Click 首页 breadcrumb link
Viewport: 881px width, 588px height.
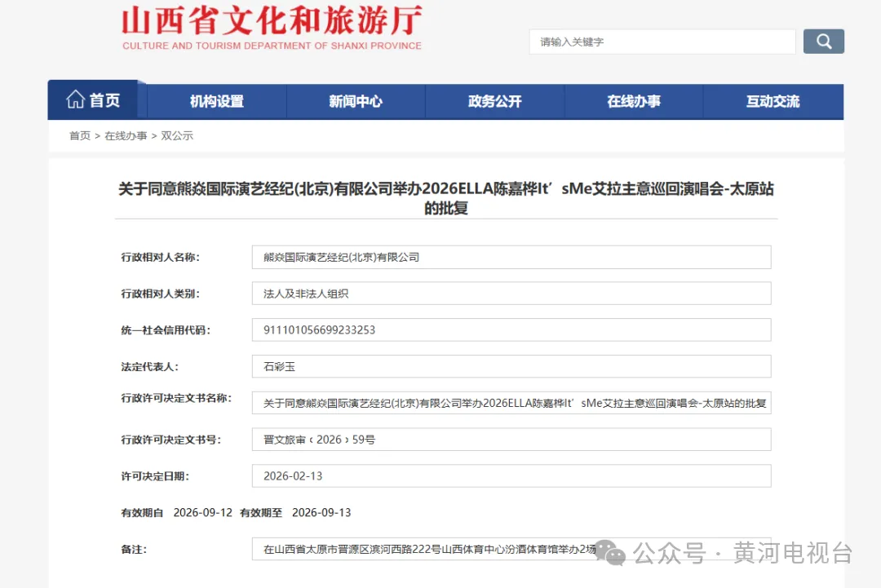pyautogui.click(x=80, y=136)
